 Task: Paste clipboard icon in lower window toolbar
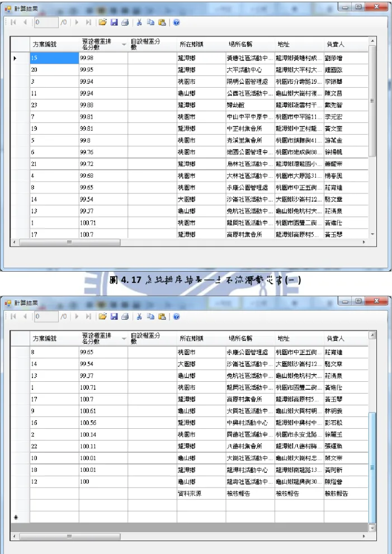tap(162, 316)
